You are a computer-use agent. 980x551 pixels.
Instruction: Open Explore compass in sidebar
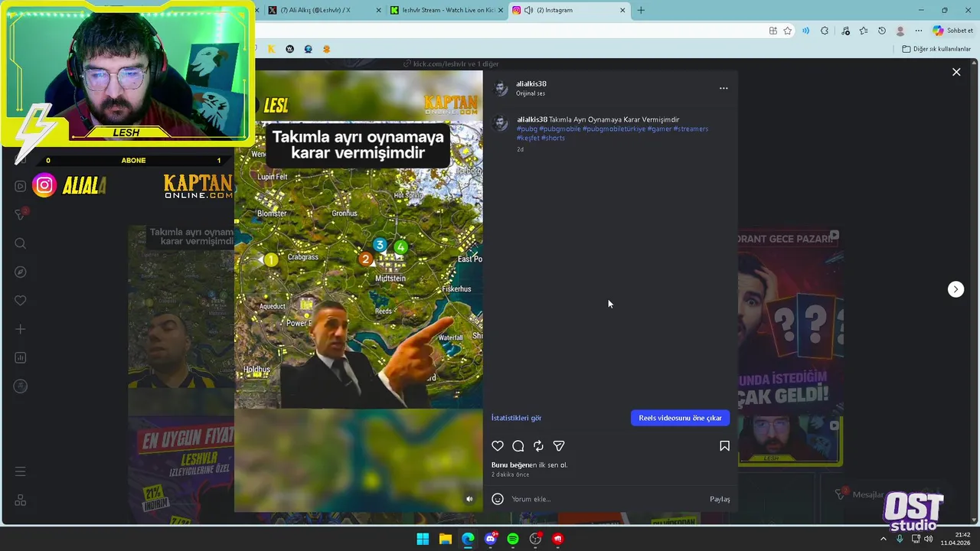pos(21,272)
